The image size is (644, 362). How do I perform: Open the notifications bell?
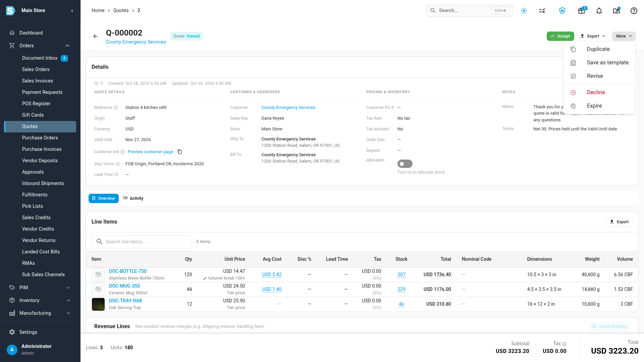pos(599,11)
